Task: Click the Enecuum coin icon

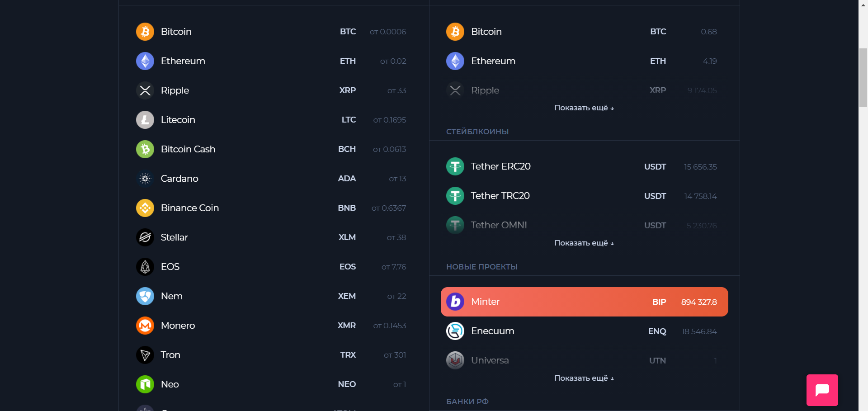Action: [455, 331]
